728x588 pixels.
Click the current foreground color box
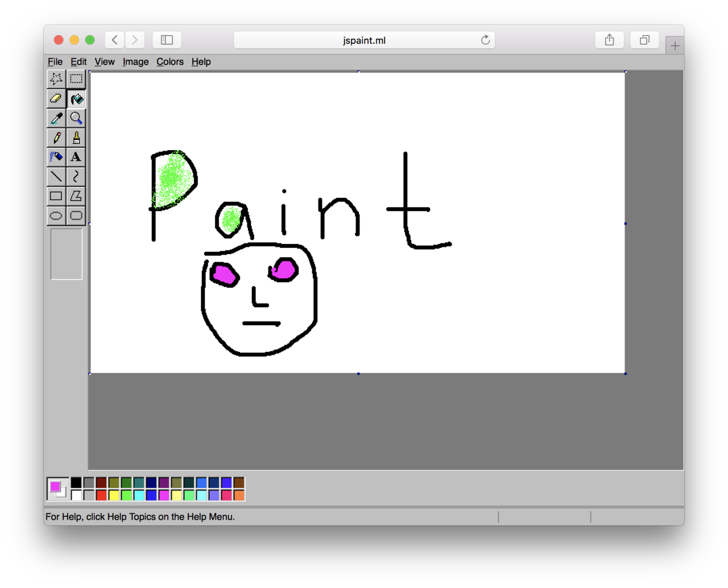coord(54,486)
